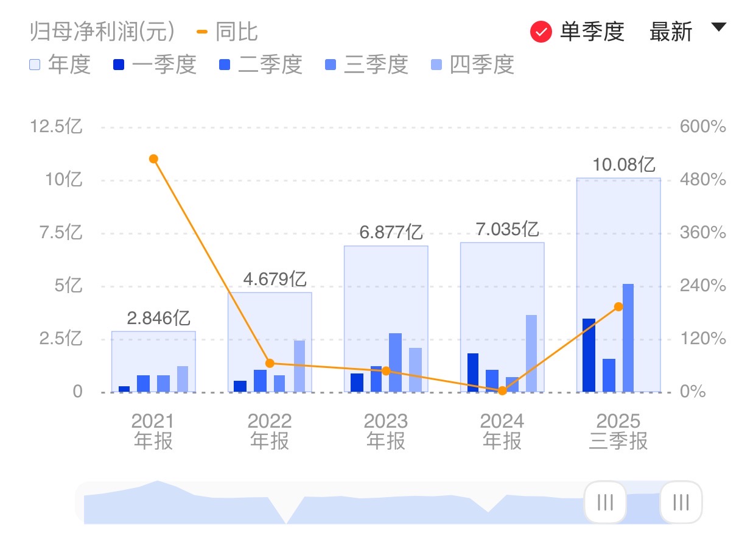Click the 2024 同比 line data point
The image size is (756, 541).
click(x=502, y=391)
